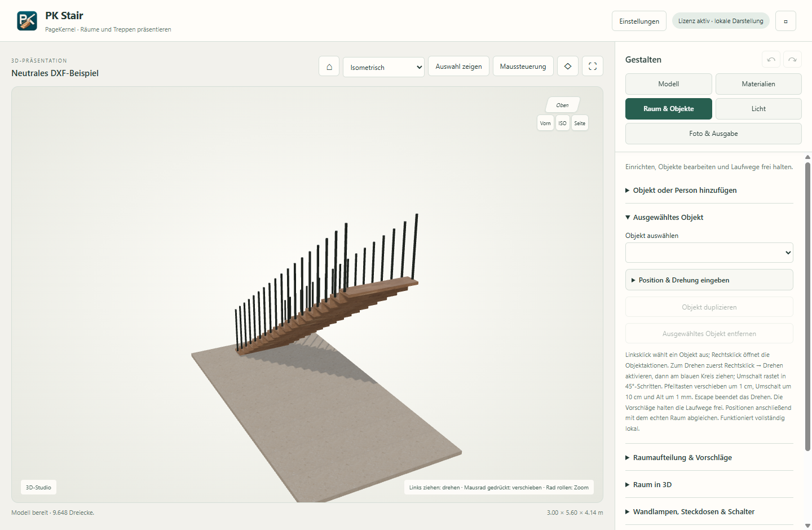The height and width of the screenshot is (530, 812).
Task: Click the Lizenz aktiv status badge
Action: (x=721, y=21)
